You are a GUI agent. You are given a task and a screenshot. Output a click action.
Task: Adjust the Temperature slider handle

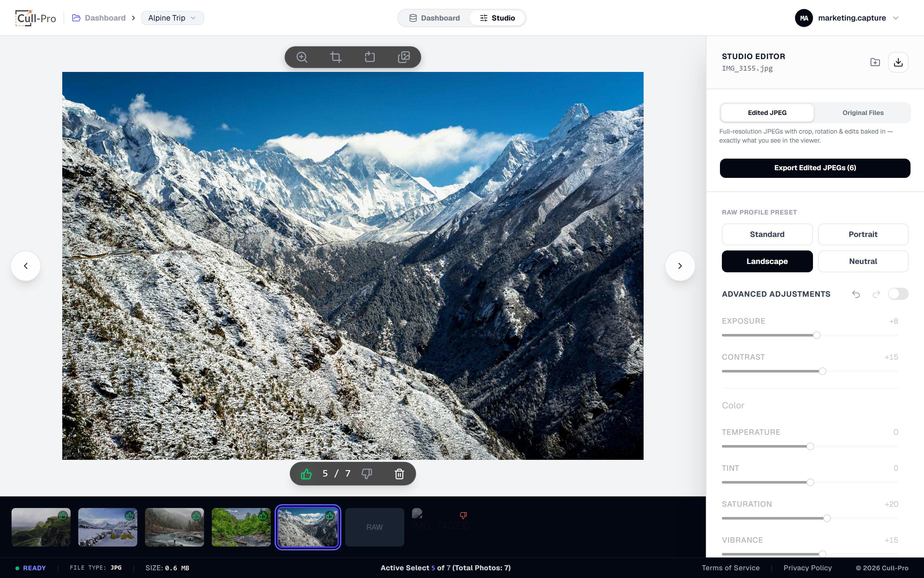(x=810, y=446)
